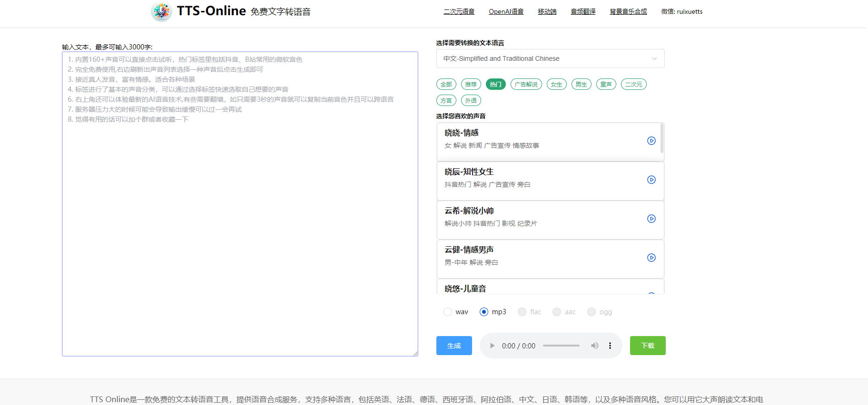Play preview for 晓晓-情感 voice

pos(651,141)
